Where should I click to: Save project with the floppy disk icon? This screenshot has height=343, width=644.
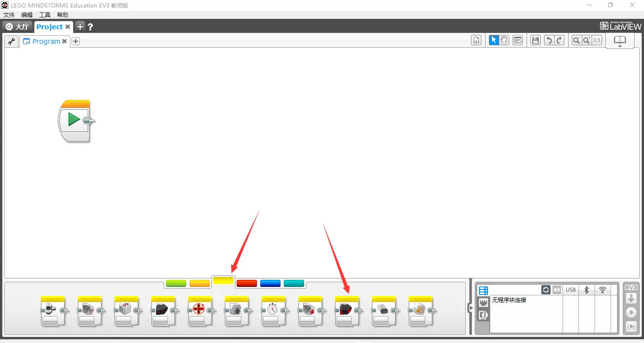[535, 41]
